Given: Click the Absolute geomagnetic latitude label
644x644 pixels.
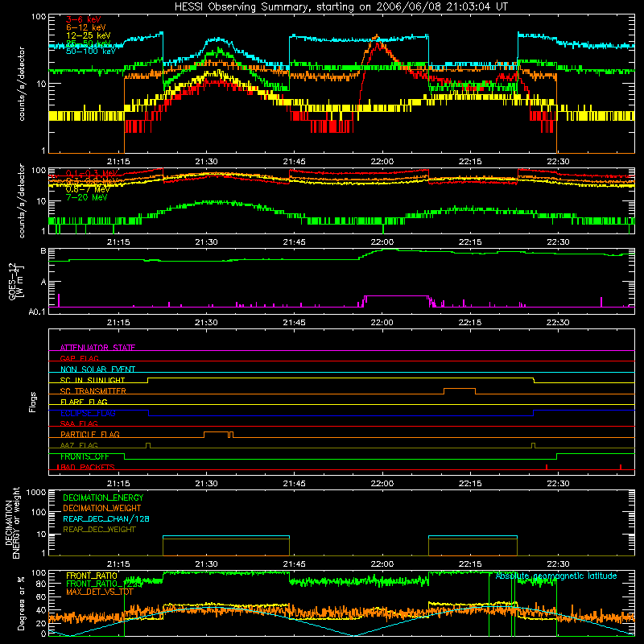Looking at the screenshot, I should [556, 576].
